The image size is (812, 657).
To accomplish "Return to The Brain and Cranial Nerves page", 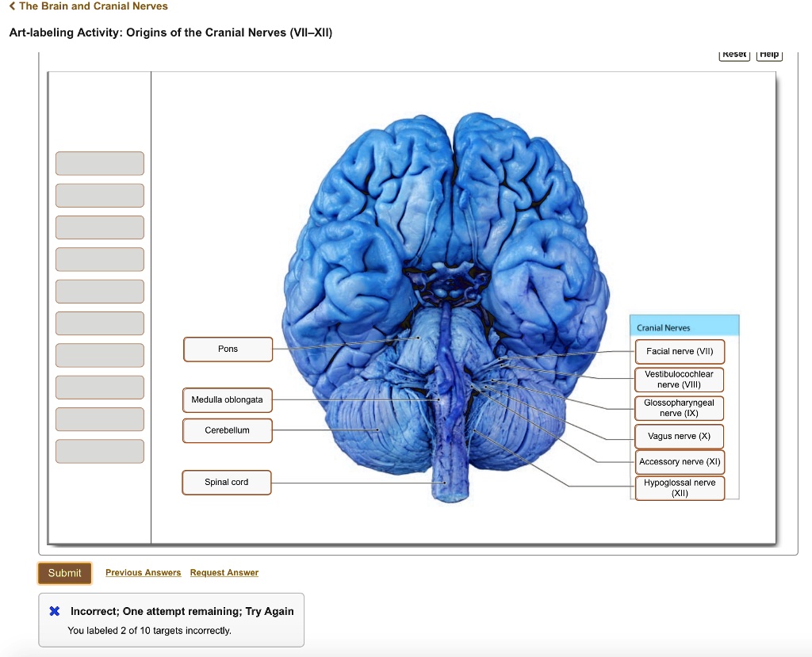I will coord(87,6).
